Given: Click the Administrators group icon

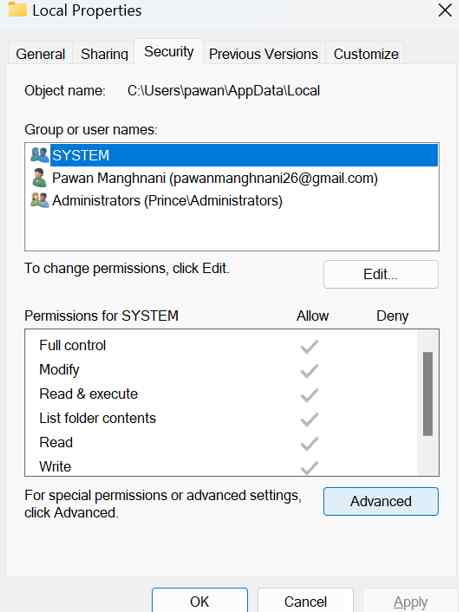Looking at the screenshot, I should pyautogui.click(x=39, y=200).
